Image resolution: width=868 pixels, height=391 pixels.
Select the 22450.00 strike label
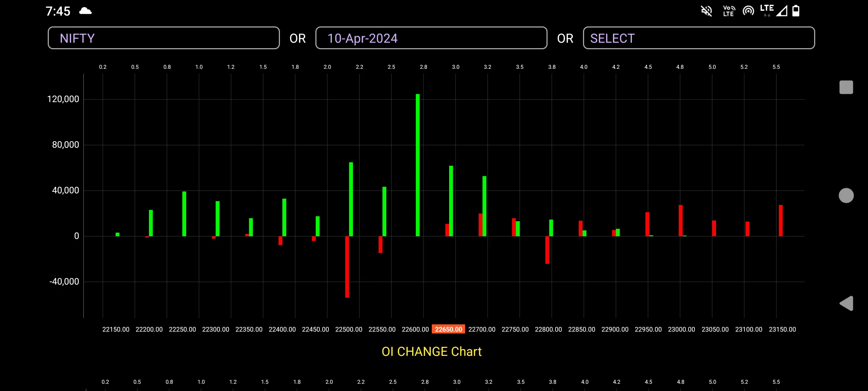(x=315, y=329)
